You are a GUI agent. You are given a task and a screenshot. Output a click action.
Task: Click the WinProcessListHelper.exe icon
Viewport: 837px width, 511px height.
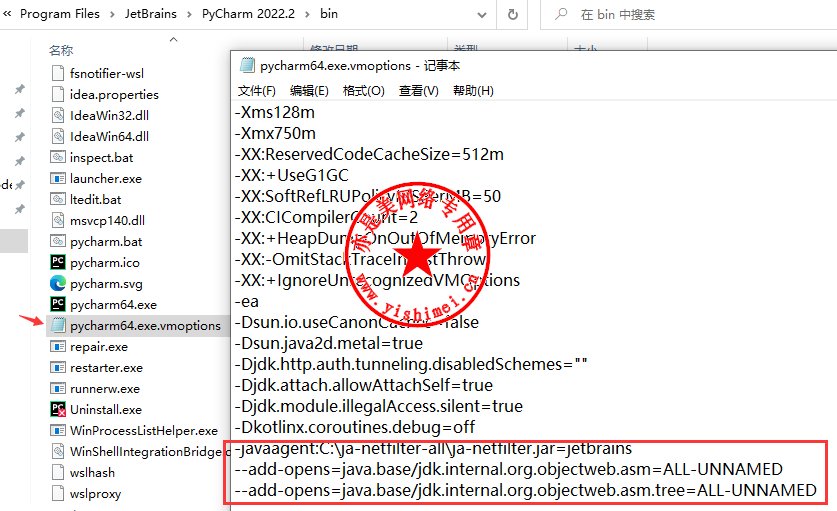point(58,430)
